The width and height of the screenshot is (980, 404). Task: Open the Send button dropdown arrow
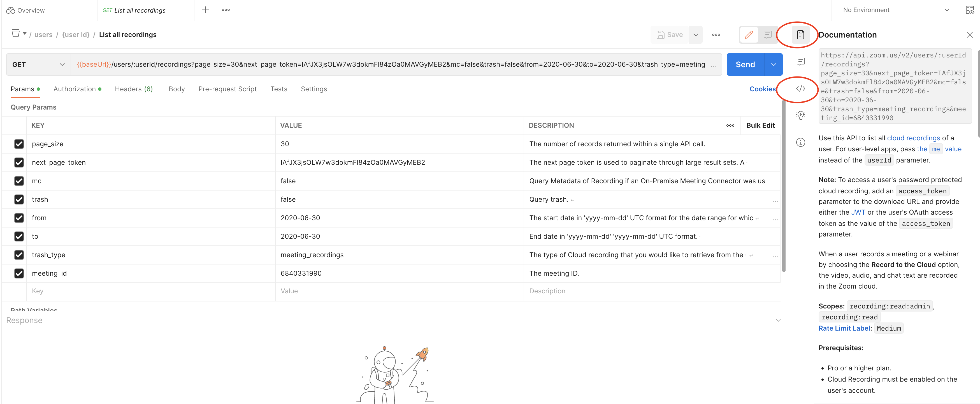(774, 64)
